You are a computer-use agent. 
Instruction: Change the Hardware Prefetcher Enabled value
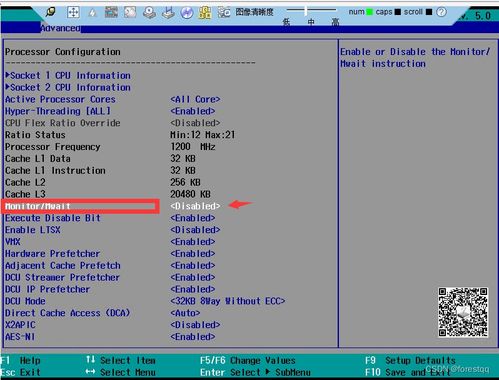(193, 254)
